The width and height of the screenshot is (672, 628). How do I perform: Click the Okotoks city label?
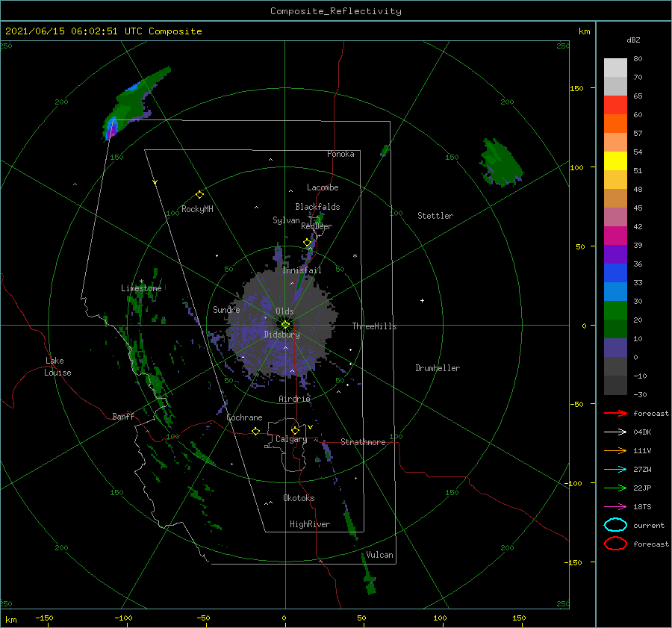pos(299,498)
